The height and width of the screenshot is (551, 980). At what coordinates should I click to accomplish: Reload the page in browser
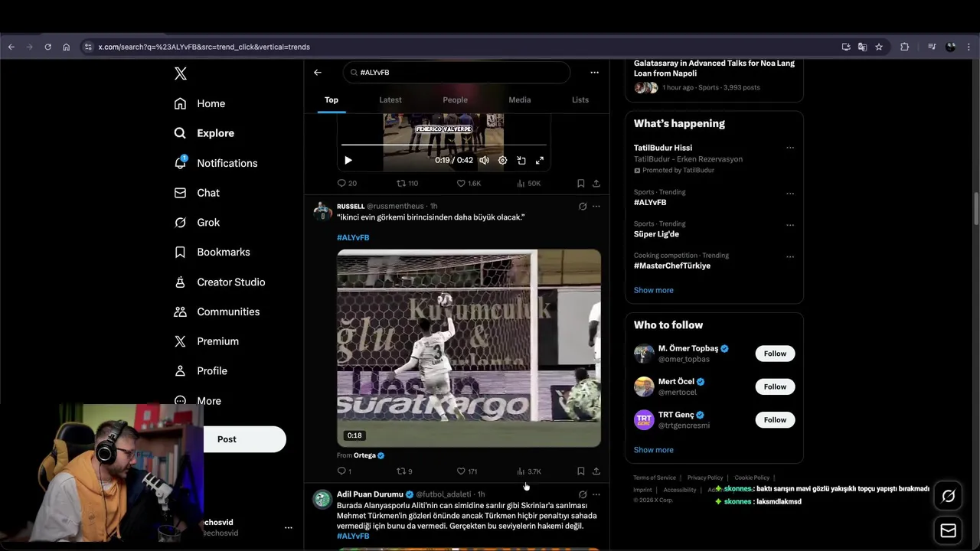click(47, 47)
